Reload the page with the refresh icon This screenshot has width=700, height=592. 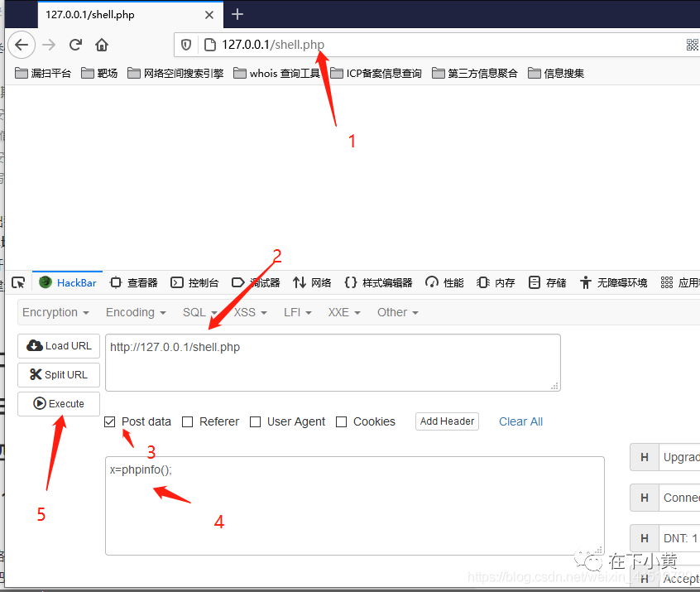tap(75, 45)
